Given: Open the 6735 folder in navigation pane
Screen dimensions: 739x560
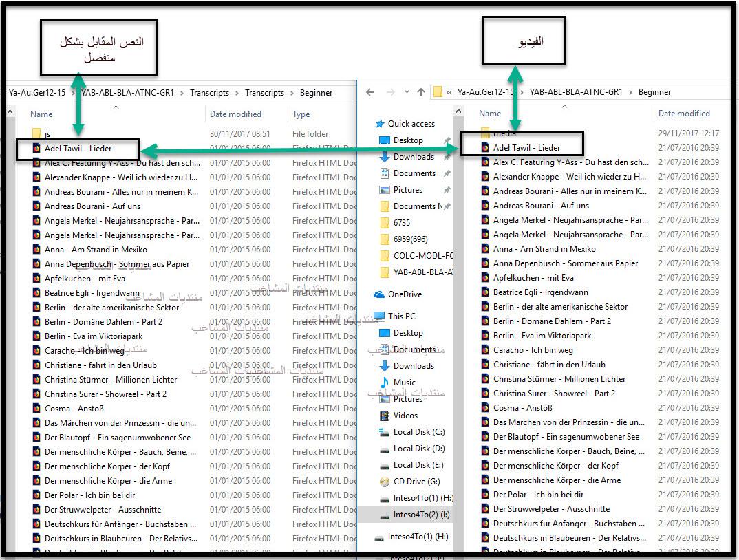Looking at the screenshot, I should pos(402,223).
